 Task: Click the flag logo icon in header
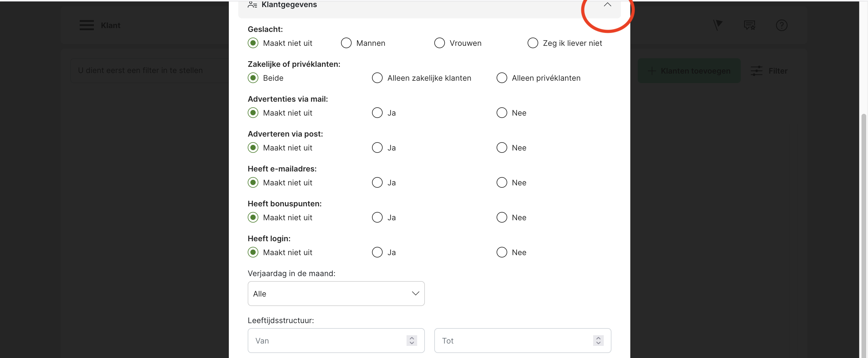point(717,25)
